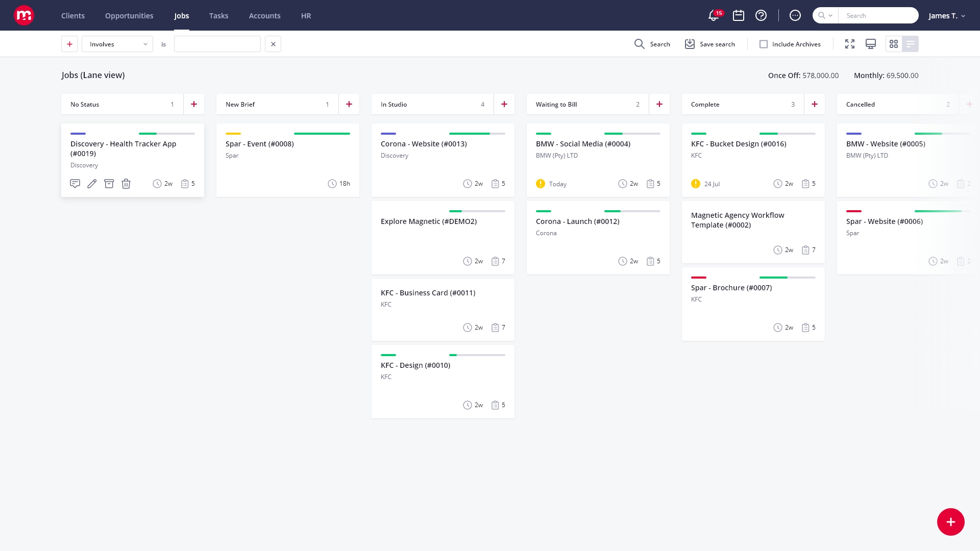980x551 pixels.
Task: Switch to grid view layout
Action: point(894,44)
